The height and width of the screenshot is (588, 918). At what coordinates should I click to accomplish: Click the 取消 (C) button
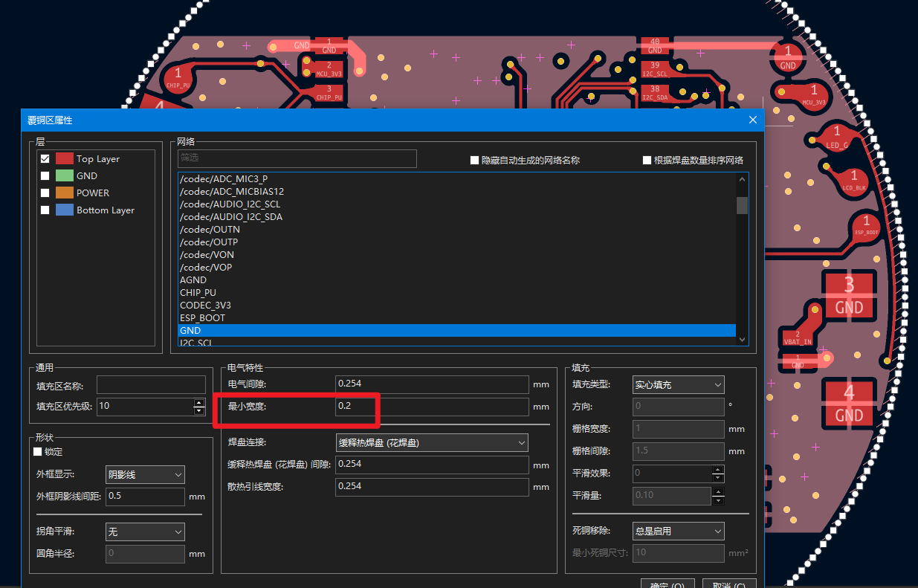coord(729,584)
